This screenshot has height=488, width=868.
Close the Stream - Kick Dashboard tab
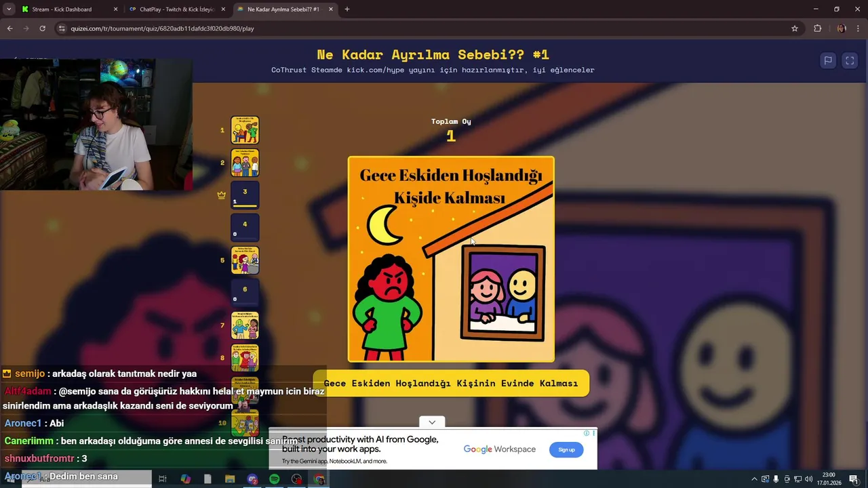(x=115, y=9)
